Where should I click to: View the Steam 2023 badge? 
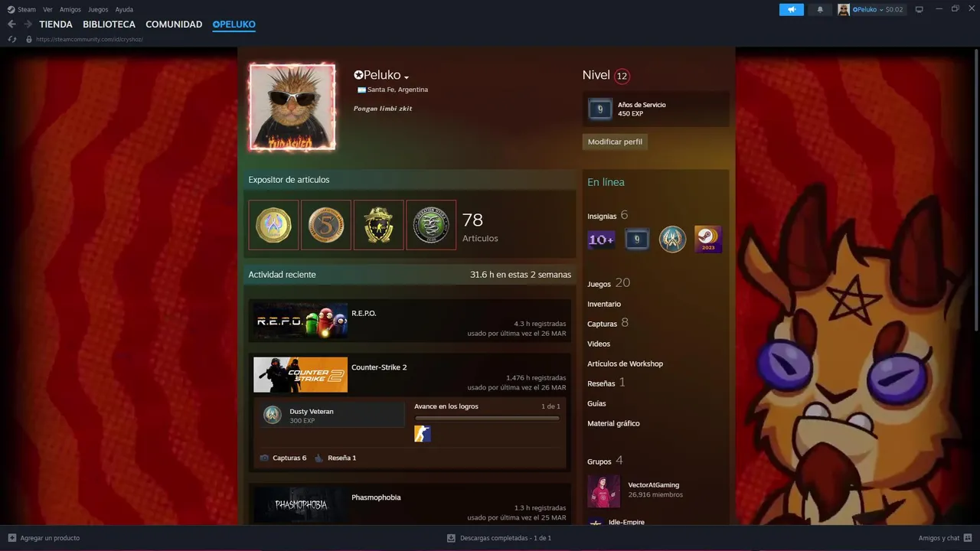[708, 240]
